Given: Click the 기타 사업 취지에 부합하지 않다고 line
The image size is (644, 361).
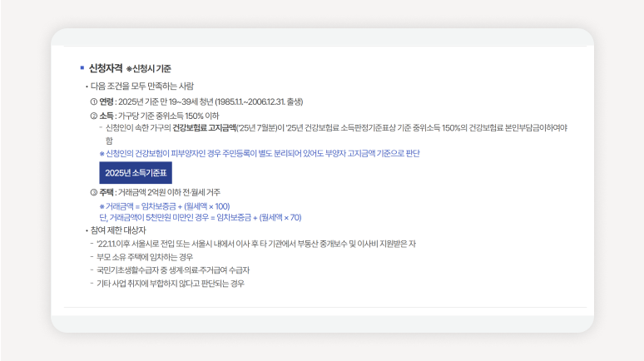Looking at the screenshot, I should click(171, 284).
